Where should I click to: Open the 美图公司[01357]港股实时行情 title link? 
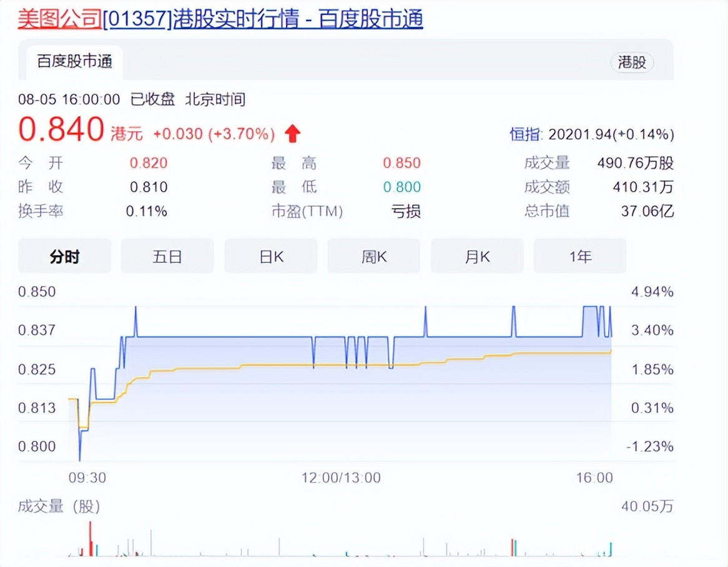point(220,19)
